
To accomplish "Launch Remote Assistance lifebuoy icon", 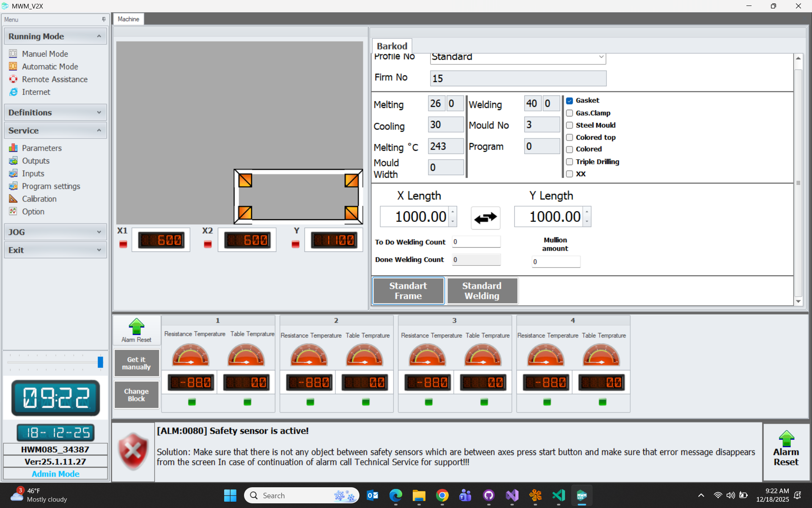I will click(x=13, y=79).
